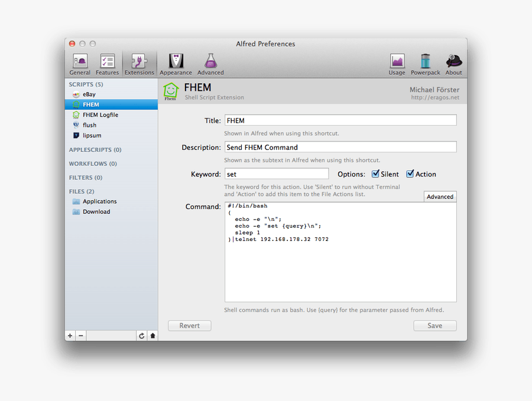Click the SCRIPTS (5) section header
This screenshot has height=401, width=532.
(x=86, y=84)
